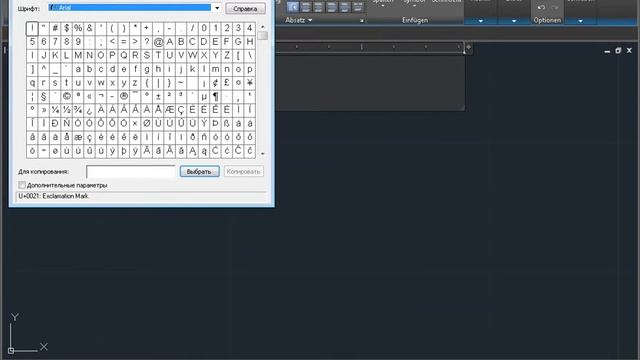This screenshot has width=640, height=360.
Task: Select the hash # character cell
Action: pyautogui.click(x=55, y=28)
